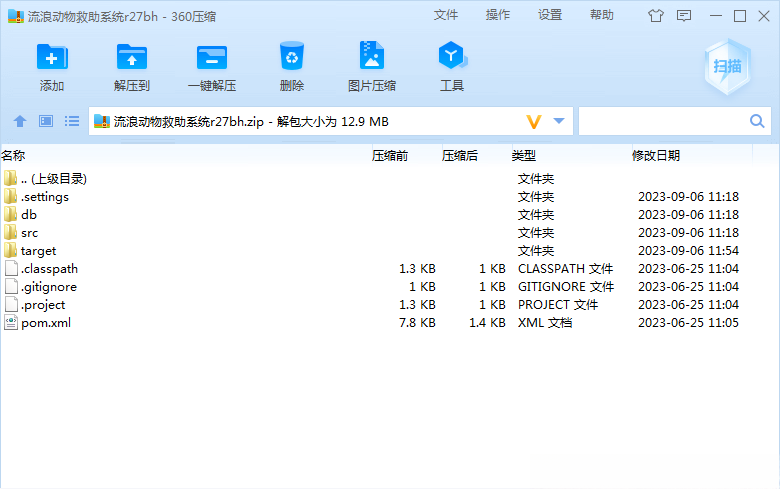
Task: Click the target folder icon
Action: [x=10, y=250]
